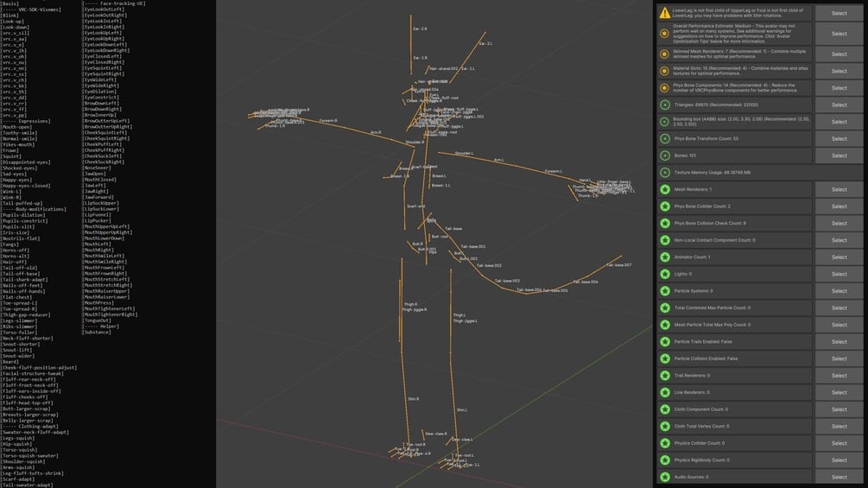The height and width of the screenshot is (488, 868).
Task: Click star icon beside Phys Bone Collision Check Count
Action: [665, 223]
